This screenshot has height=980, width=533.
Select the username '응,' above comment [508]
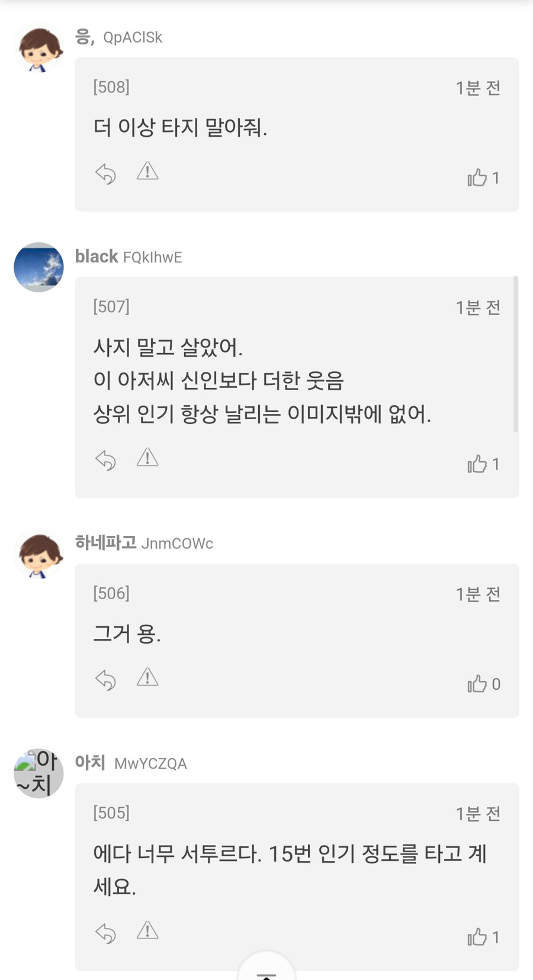click(x=83, y=37)
